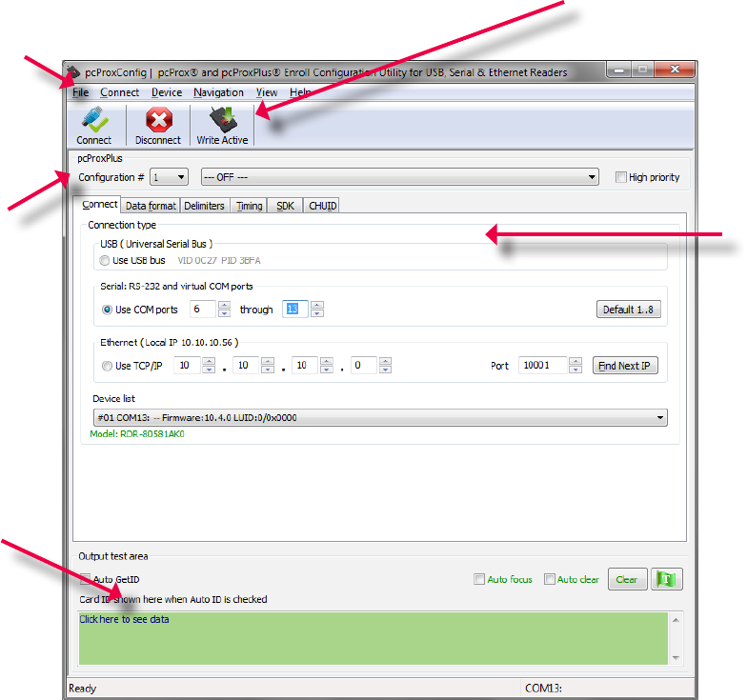
Task: Open the Device menu
Action: tap(167, 92)
